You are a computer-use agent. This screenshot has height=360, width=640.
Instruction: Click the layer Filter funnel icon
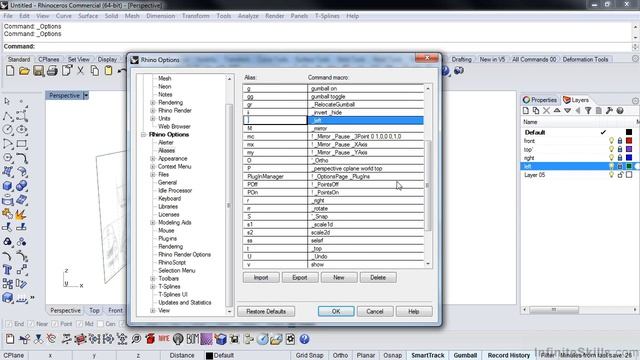pos(588,111)
